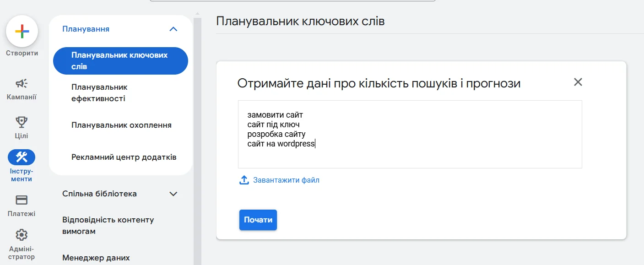Click the upload icon beside Завантажити файл
The image size is (644, 265).
(244, 180)
